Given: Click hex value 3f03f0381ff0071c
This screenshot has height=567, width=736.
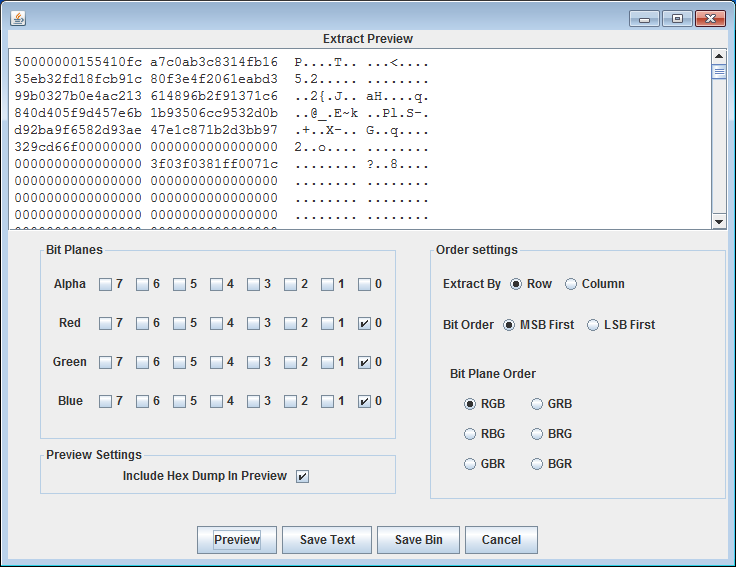Looking at the screenshot, I should 214,164.
